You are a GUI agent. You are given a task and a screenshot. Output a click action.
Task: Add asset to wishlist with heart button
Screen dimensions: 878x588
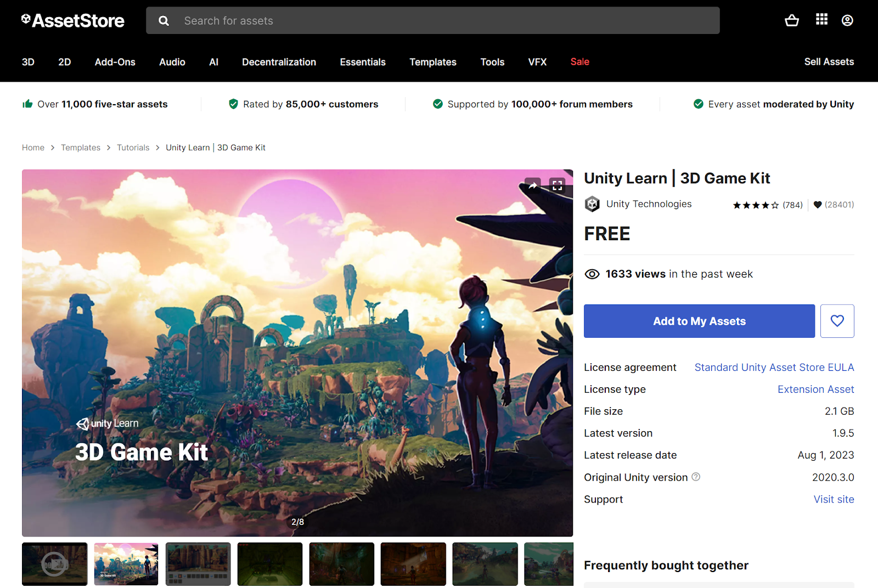coord(837,321)
